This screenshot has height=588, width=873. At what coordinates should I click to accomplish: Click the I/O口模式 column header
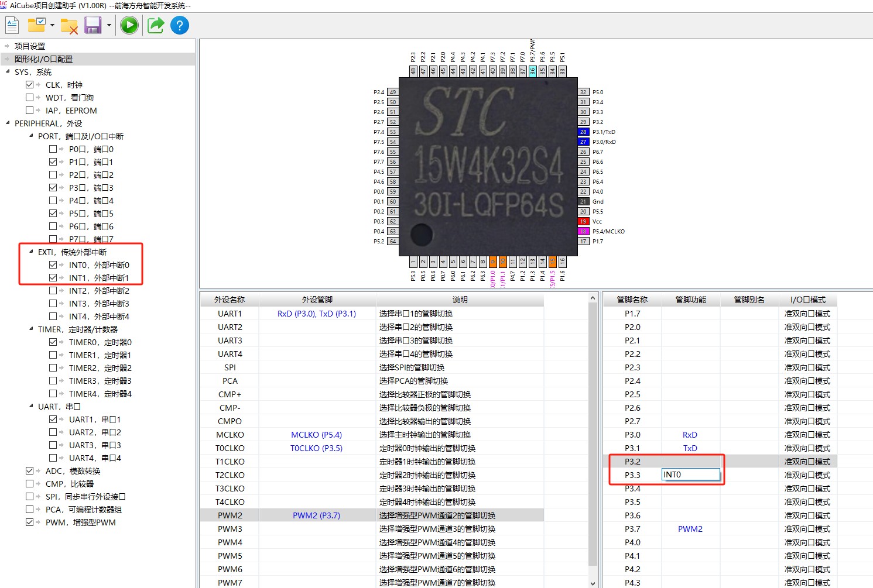(x=808, y=300)
